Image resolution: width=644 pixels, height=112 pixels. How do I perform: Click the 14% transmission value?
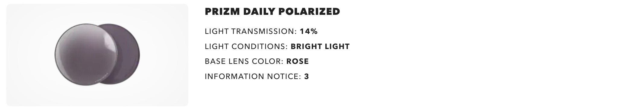(309, 31)
